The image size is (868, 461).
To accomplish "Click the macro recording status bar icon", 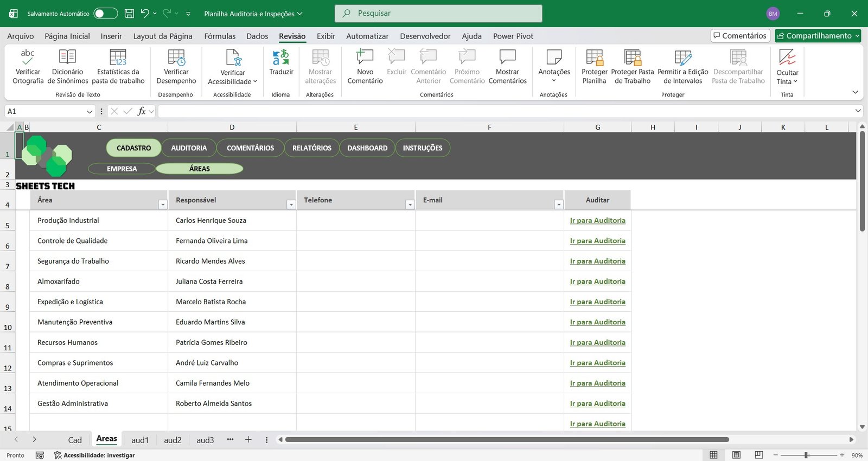I will [x=40, y=455].
